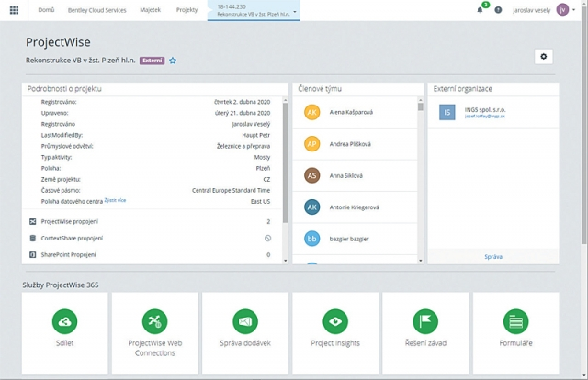
Task: Click the ContextShare disabled status icon
Action: pyautogui.click(x=267, y=238)
